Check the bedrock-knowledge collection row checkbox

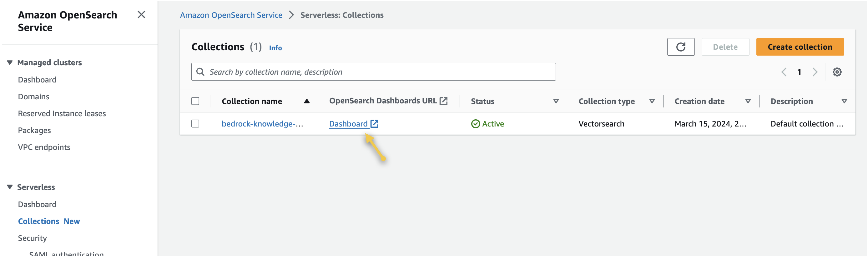click(195, 124)
